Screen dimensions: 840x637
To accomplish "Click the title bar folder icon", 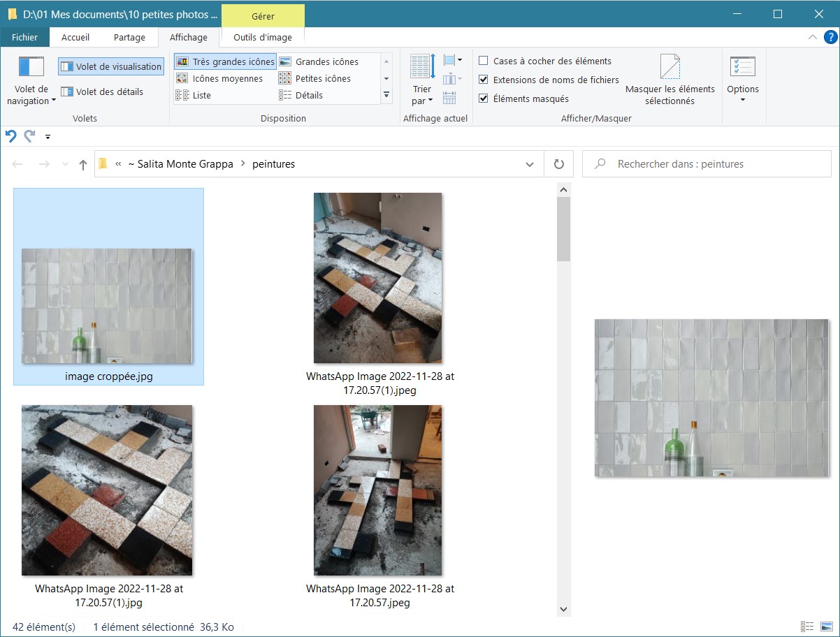I will click(12, 14).
